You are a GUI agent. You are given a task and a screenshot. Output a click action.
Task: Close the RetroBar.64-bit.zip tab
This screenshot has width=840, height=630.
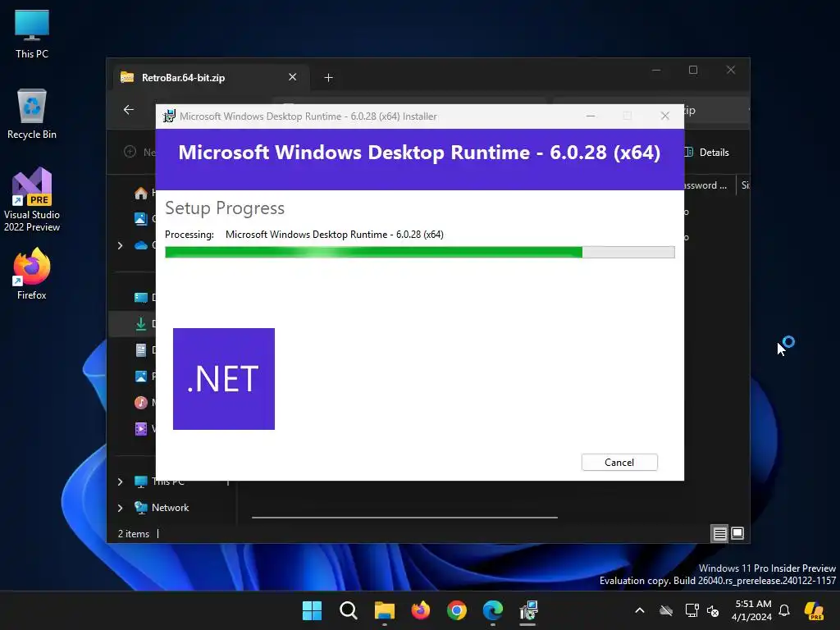click(x=293, y=77)
